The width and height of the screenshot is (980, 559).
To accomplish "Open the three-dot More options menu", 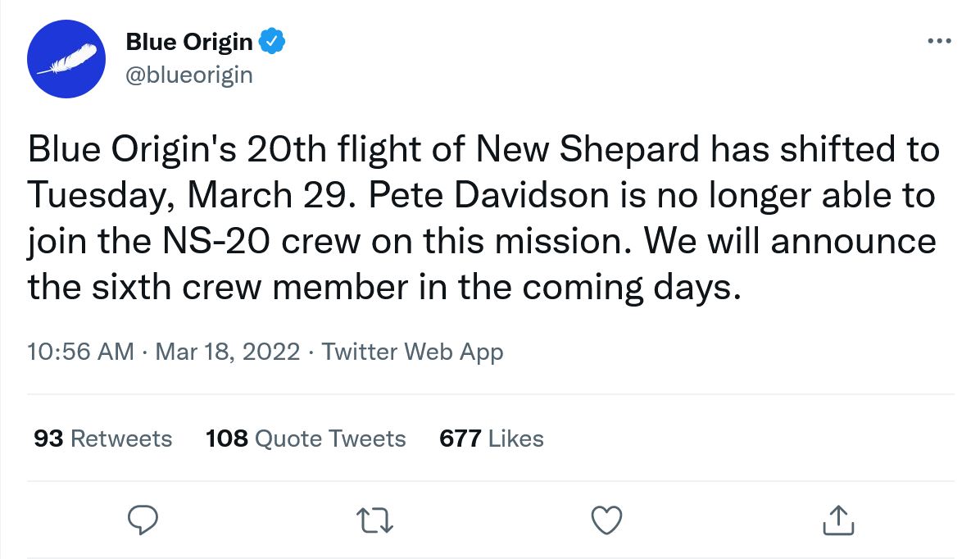I will click(x=938, y=41).
